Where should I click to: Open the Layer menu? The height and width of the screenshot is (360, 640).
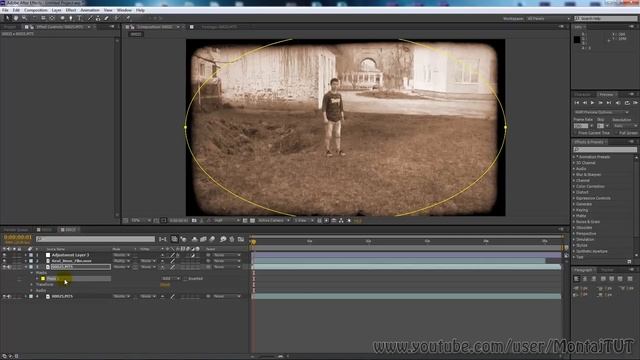coord(57,10)
